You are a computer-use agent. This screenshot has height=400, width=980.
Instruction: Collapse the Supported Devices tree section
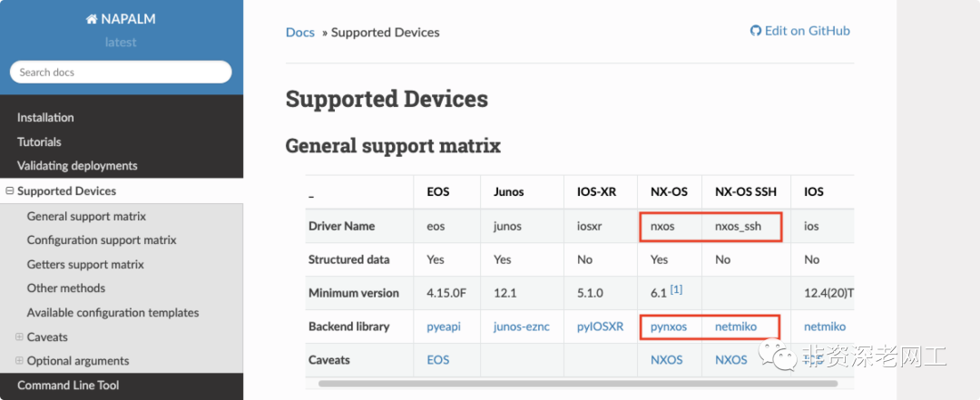tap(10, 191)
